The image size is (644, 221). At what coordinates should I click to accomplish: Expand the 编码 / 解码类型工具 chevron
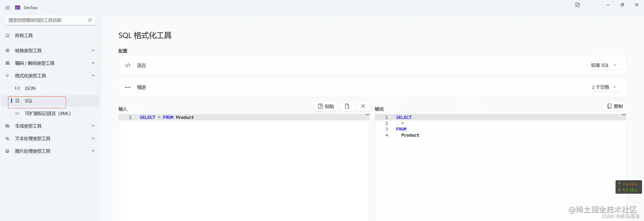point(93,63)
